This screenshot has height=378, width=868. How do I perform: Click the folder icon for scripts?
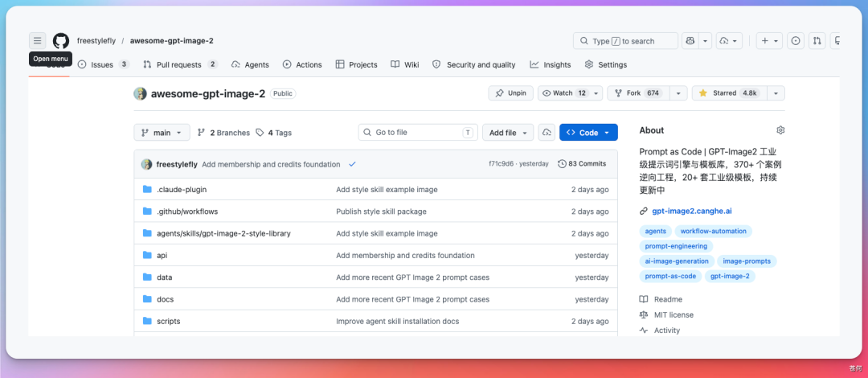click(147, 321)
